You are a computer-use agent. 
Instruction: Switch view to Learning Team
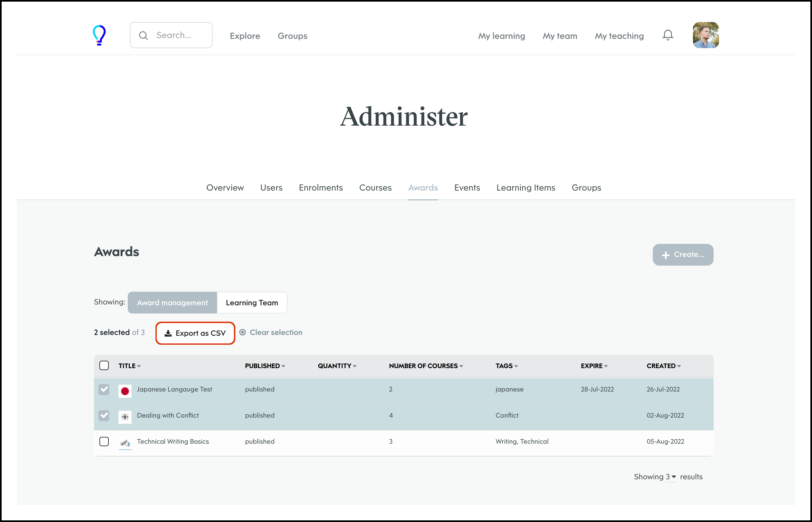[x=252, y=303]
